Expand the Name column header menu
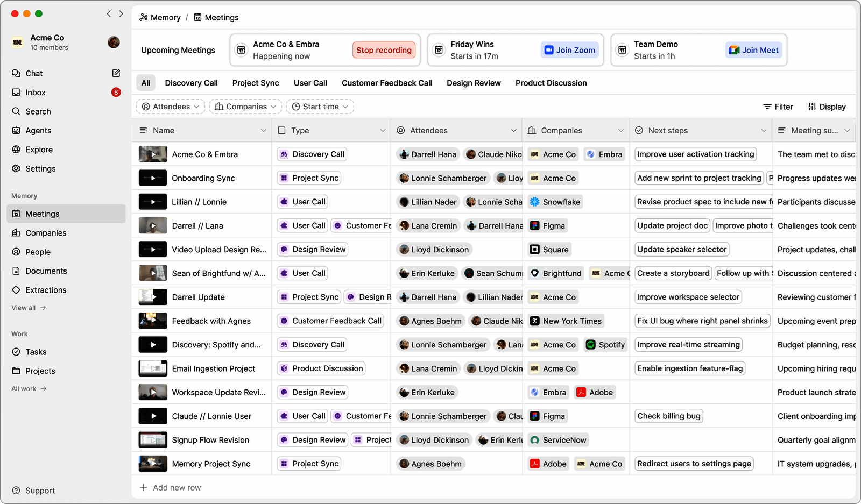The width and height of the screenshot is (861, 504). pyautogui.click(x=263, y=131)
